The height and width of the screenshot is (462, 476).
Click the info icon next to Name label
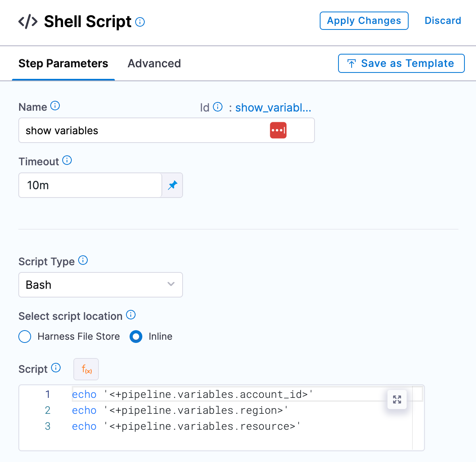pyautogui.click(x=55, y=106)
